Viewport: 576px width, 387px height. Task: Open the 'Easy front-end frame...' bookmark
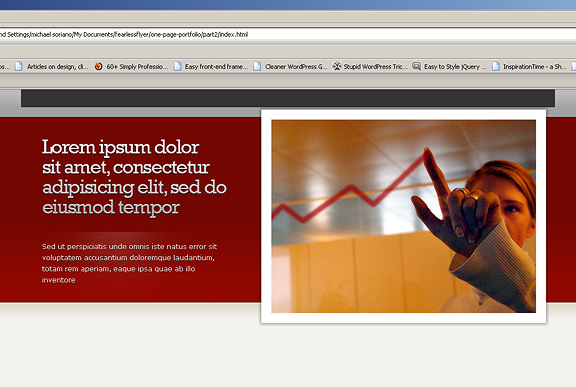211,66
